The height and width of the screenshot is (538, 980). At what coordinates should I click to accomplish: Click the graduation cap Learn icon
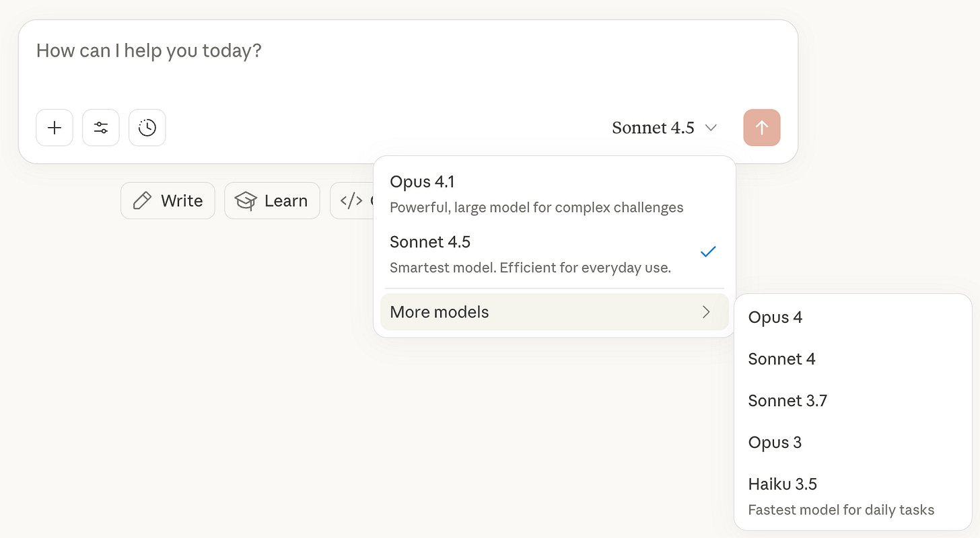coord(246,200)
